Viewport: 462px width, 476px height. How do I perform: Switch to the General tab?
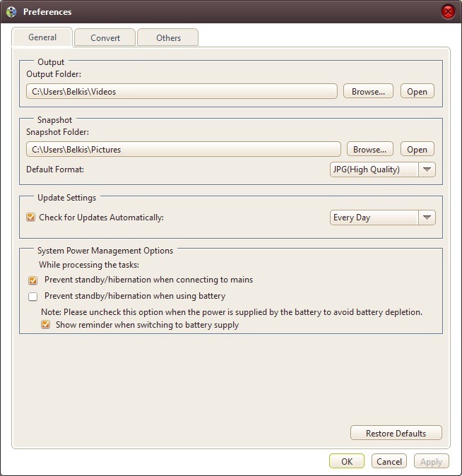tap(42, 37)
